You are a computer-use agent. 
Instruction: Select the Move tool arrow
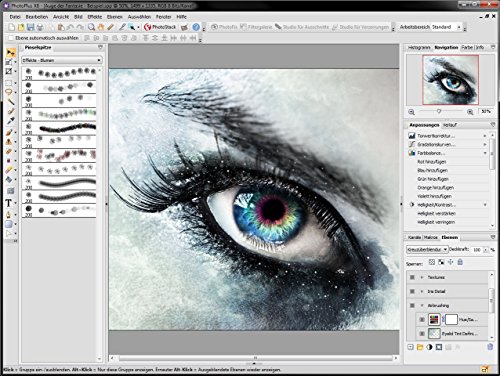point(10,53)
